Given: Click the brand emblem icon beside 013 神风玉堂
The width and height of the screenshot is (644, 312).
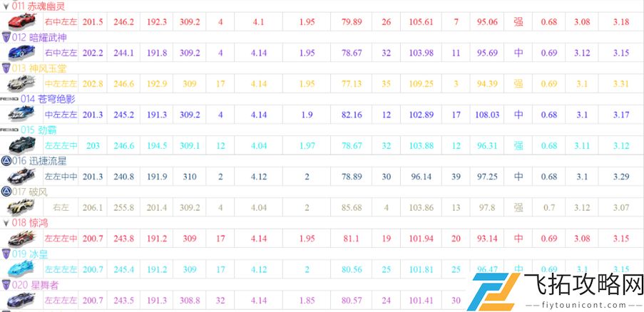Looking at the screenshot, I should pos(6,68).
